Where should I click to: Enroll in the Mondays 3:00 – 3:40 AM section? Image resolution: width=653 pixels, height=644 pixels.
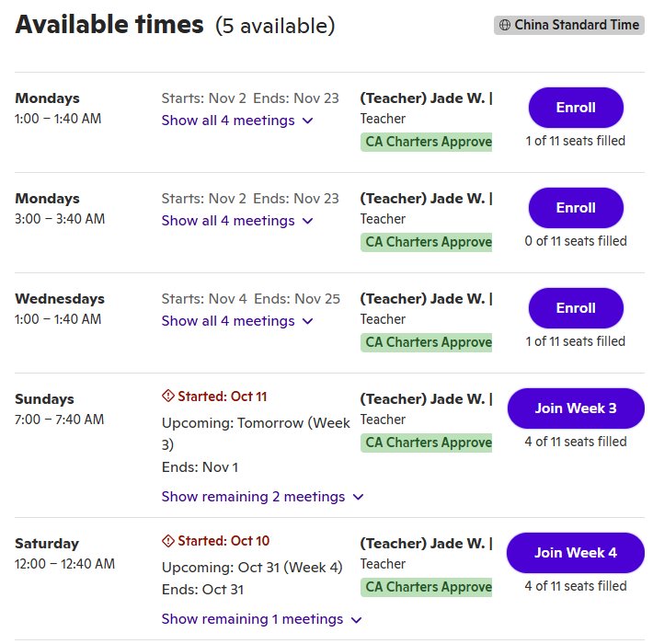(x=576, y=208)
